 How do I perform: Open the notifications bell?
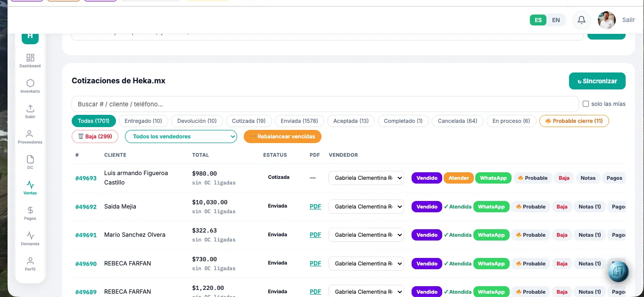582,20
